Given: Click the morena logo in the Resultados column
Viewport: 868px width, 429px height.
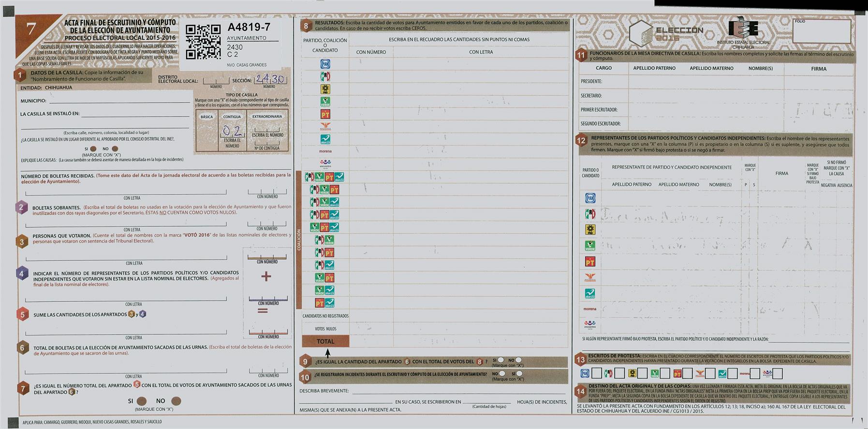Looking at the screenshot, I should pos(325,151).
